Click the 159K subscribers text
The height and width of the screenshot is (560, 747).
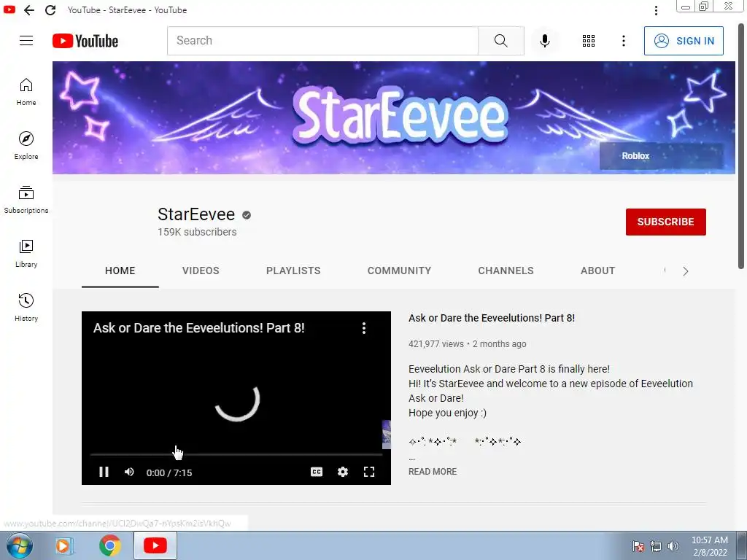[197, 232]
